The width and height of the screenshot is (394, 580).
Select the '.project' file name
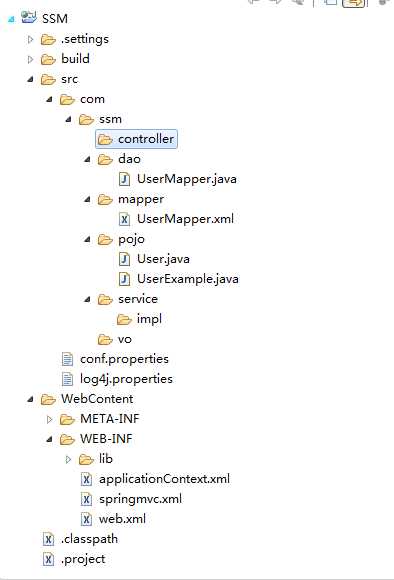pyautogui.click(x=83, y=559)
